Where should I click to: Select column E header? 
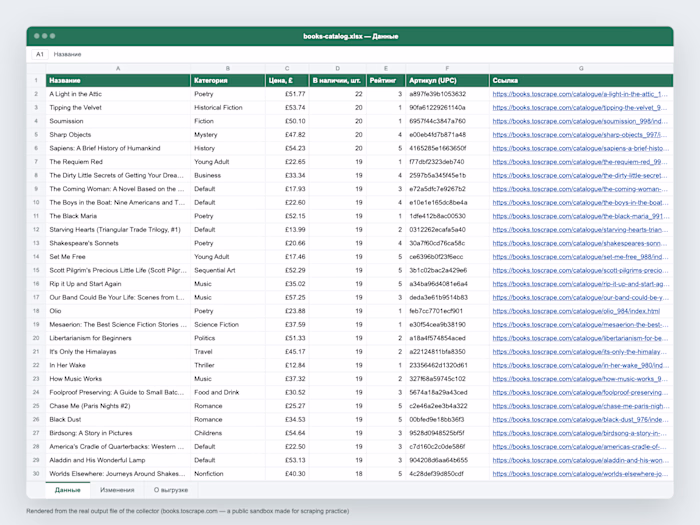386,68
